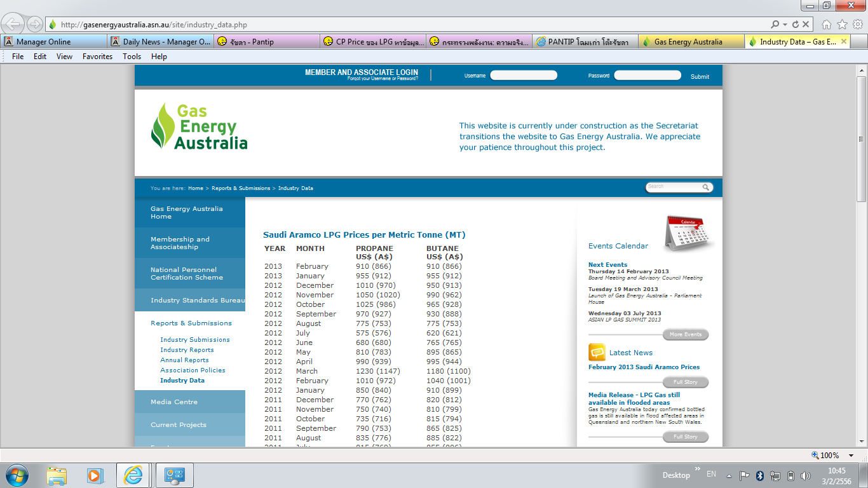Click the Latest News orange icon
868x488 pixels.
[597, 352]
